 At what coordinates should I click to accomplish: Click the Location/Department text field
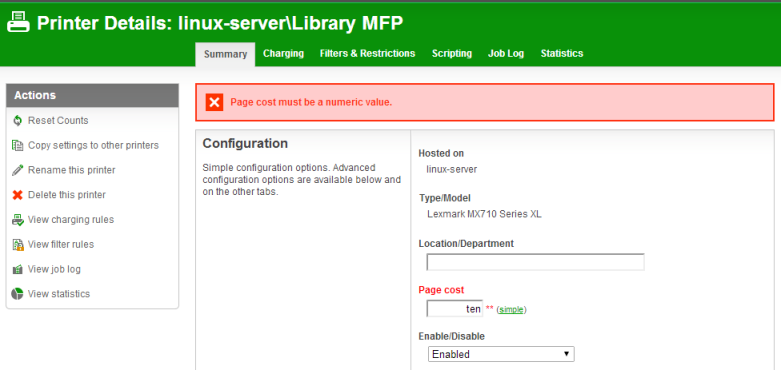[535, 262]
